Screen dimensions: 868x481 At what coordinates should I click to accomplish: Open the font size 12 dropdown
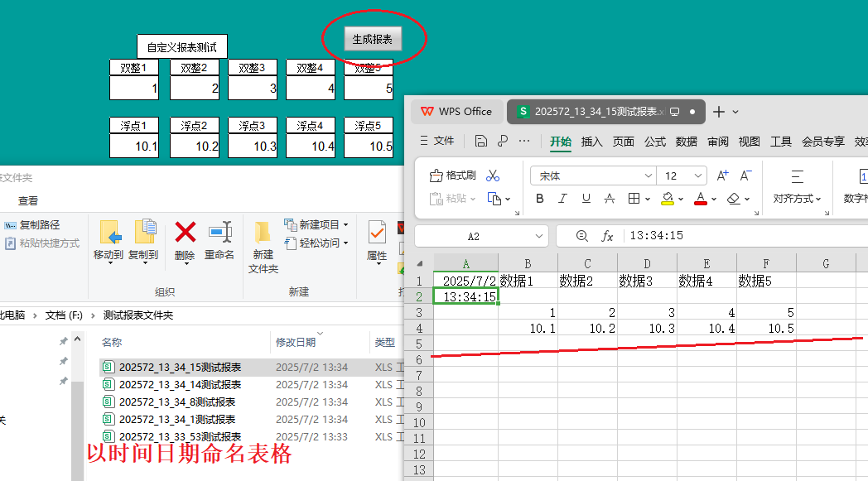pos(697,176)
